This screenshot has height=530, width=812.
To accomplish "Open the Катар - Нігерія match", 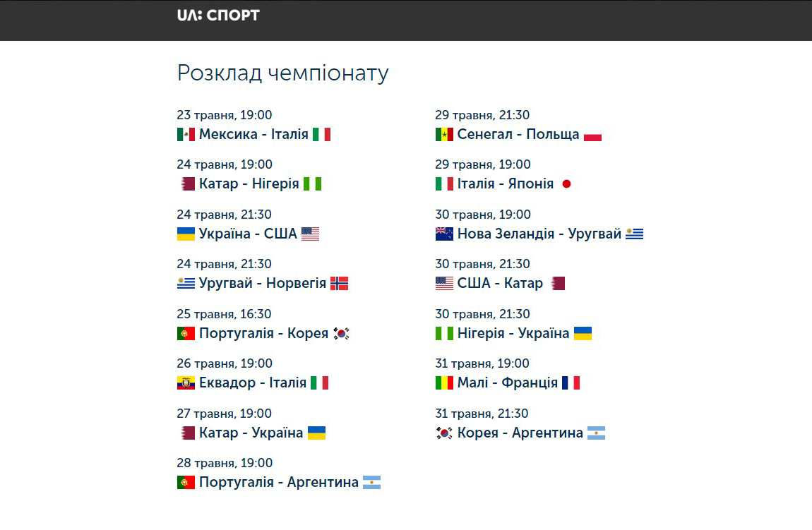I will pos(249,183).
